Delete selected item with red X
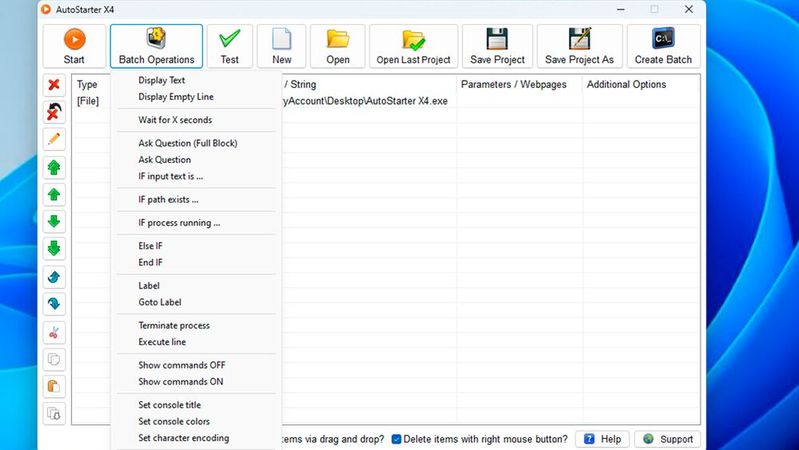The image size is (799, 450). pyautogui.click(x=54, y=85)
